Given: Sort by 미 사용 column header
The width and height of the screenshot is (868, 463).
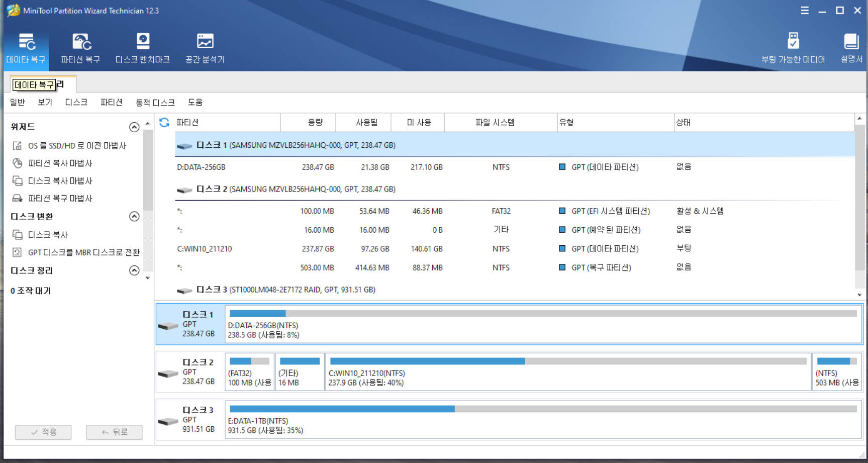Looking at the screenshot, I should [418, 122].
